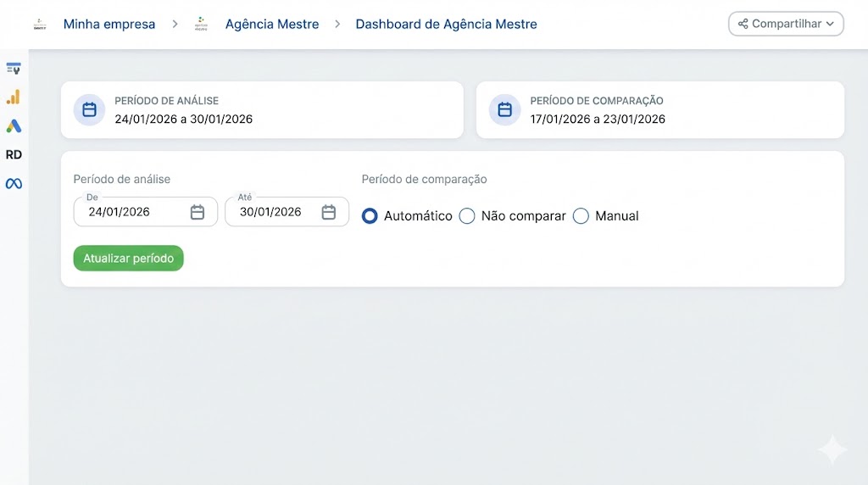The height and width of the screenshot is (485, 868).
Task: Click the De date input 24/01/2026
Action: coord(146,212)
